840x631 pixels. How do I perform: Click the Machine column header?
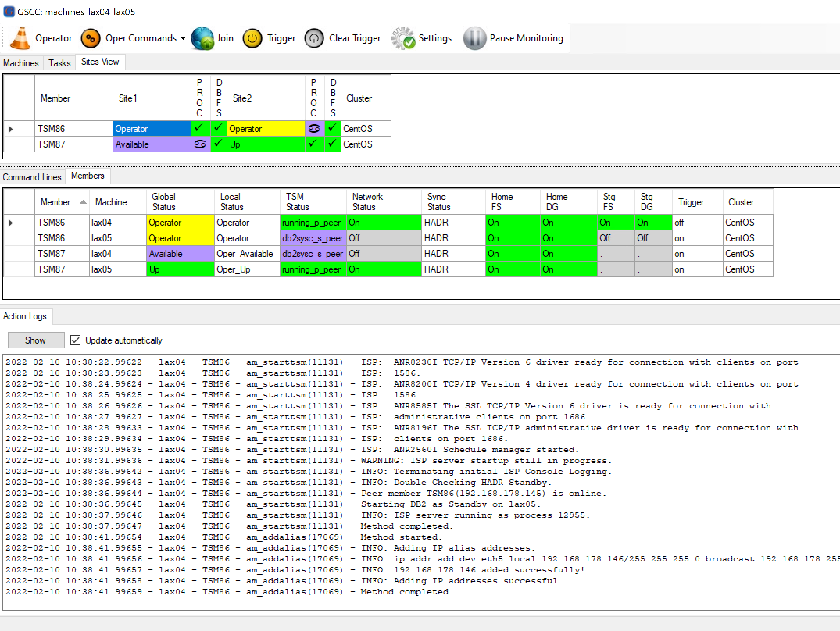point(118,202)
